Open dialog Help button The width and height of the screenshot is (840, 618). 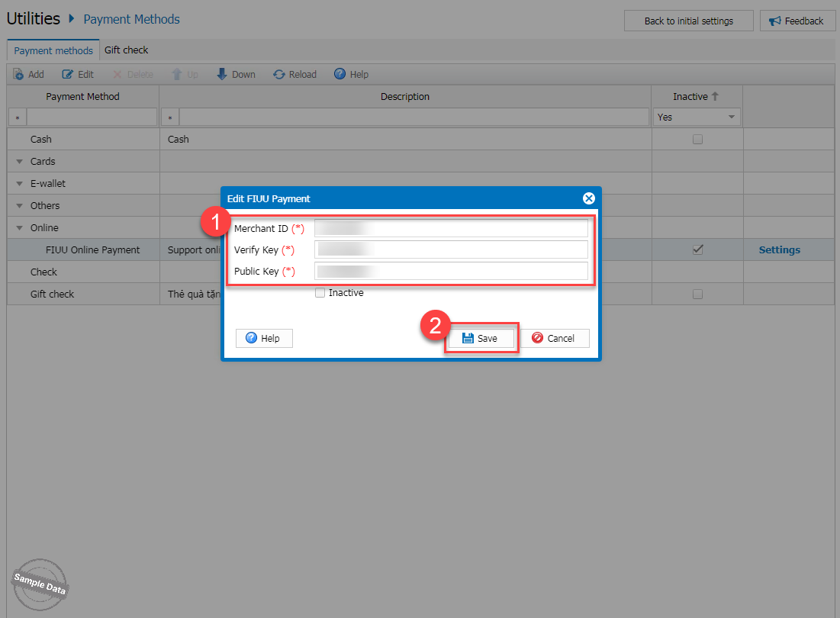pos(264,338)
